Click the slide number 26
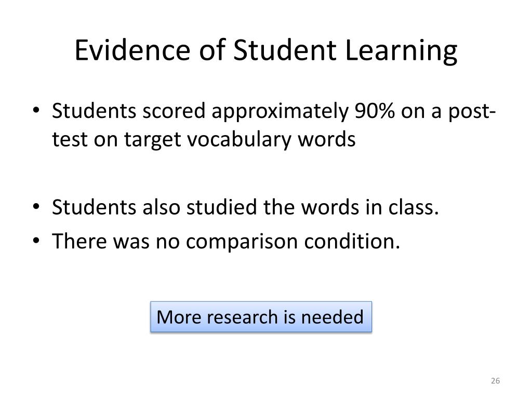Image resolution: width=532 pixels, height=399 pixels. tap(495, 381)
